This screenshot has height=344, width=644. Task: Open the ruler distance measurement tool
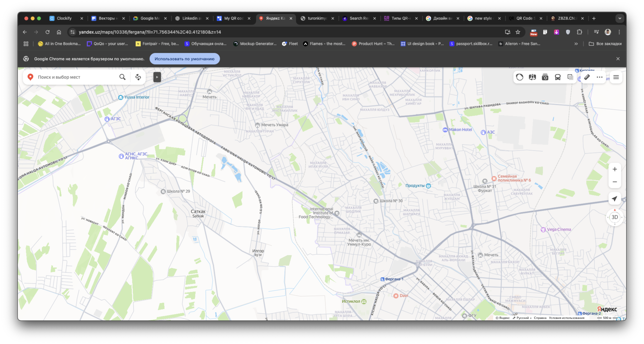[x=587, y=77]
